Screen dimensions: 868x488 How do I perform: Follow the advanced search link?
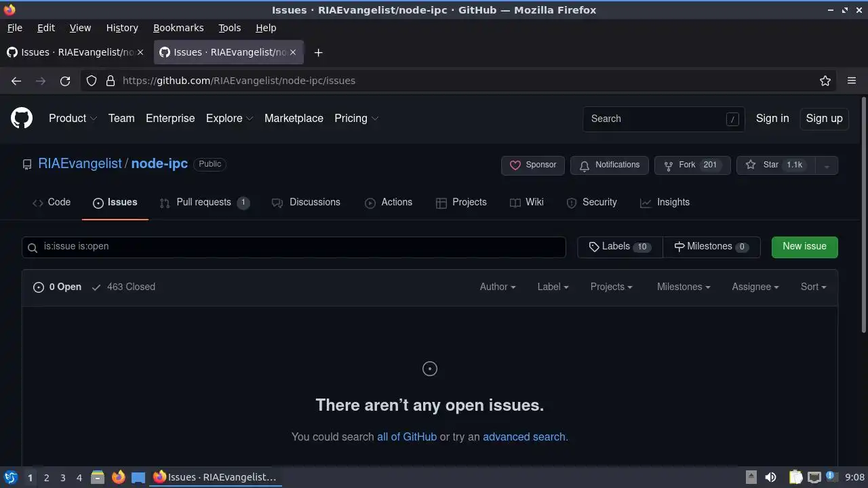click(x=524, y=436)
